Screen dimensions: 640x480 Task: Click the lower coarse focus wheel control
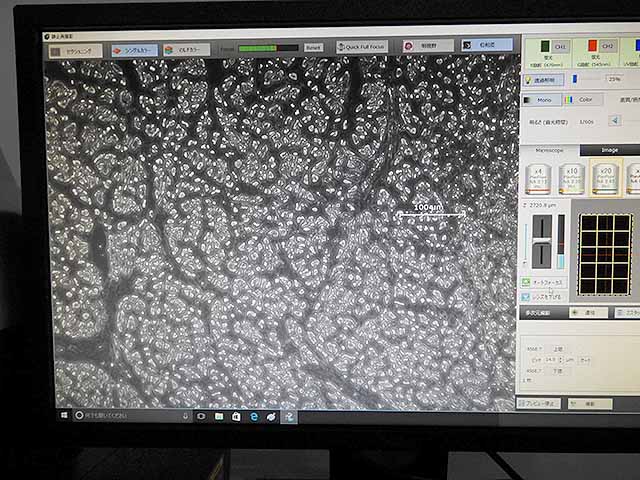tap(542, 256)
